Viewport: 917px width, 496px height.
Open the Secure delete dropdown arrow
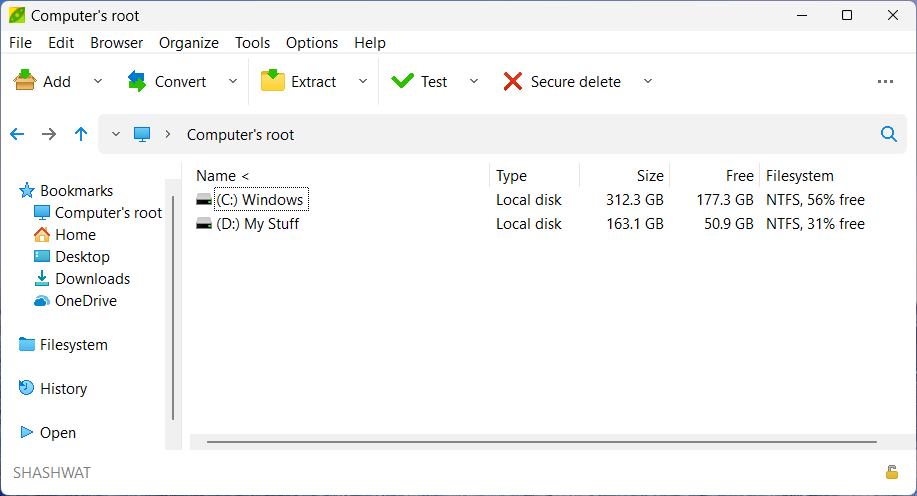pos(647,82)
